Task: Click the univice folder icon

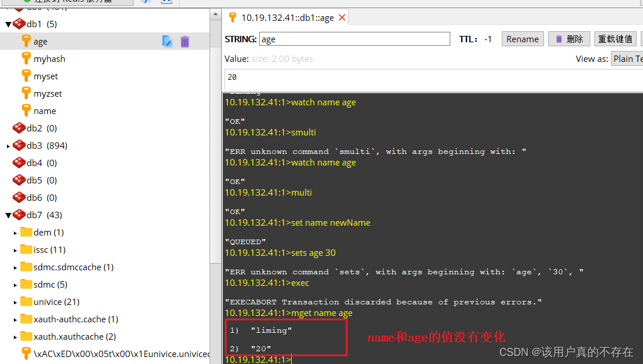Action: [26, 302]
